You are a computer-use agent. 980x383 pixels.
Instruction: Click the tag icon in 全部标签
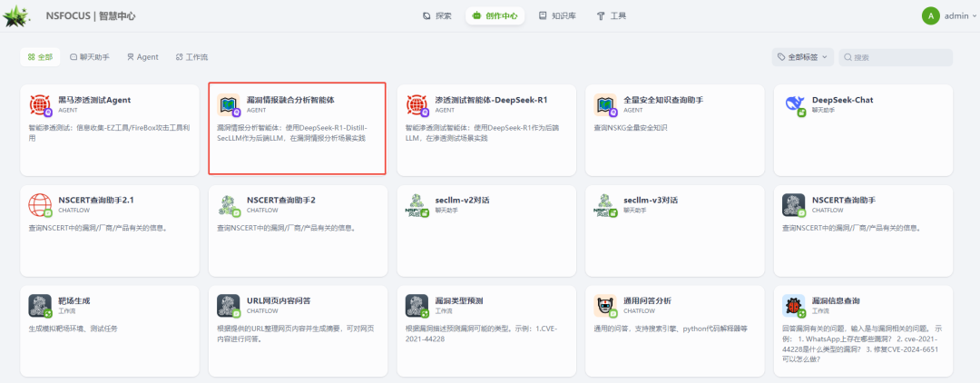click(781, 57)
